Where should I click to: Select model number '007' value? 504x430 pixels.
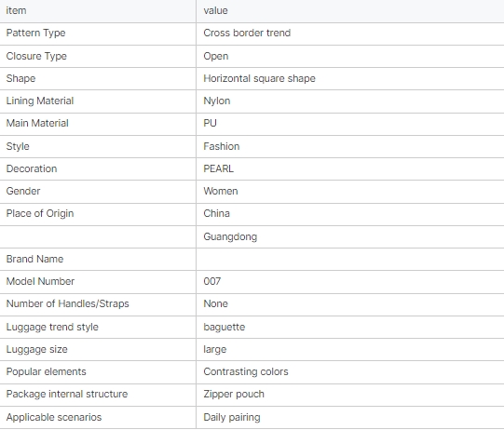(x=212, y=281)
